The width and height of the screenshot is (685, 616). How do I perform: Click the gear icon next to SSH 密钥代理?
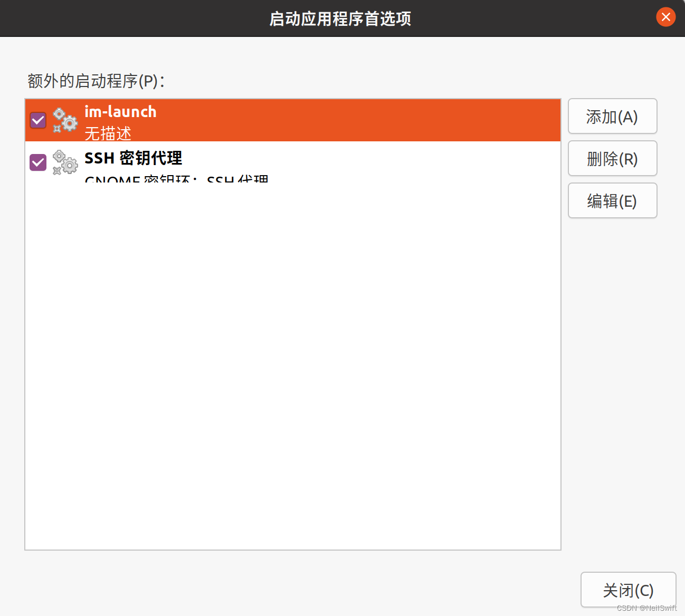[64, 163]
